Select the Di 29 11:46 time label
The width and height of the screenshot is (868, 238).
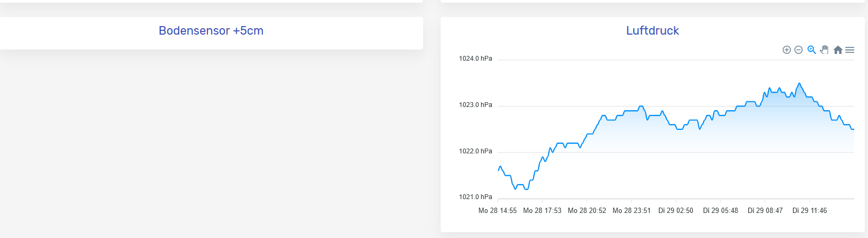809,211
